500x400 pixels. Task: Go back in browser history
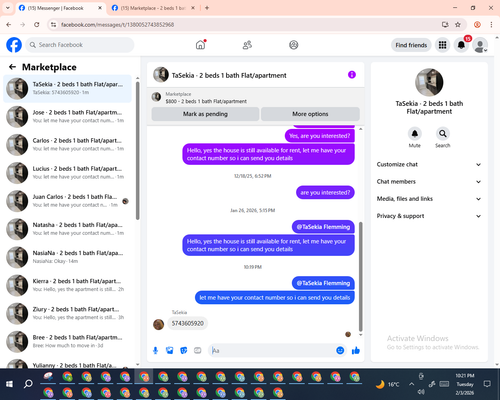point(9,25)
